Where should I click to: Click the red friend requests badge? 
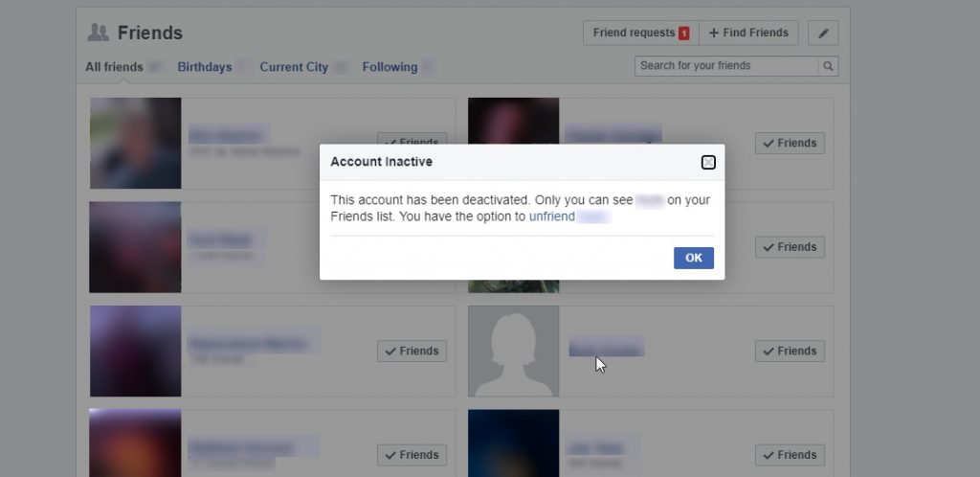coord(684,34)
